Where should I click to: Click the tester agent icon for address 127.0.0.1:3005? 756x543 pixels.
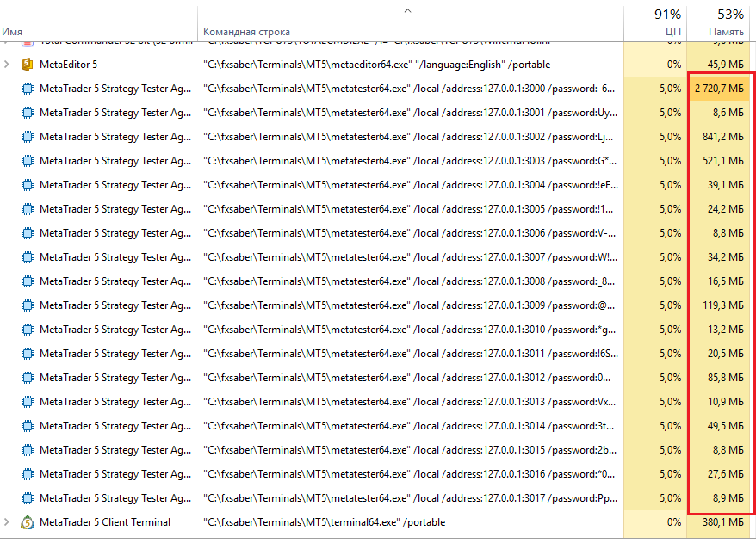click(28, 209)
